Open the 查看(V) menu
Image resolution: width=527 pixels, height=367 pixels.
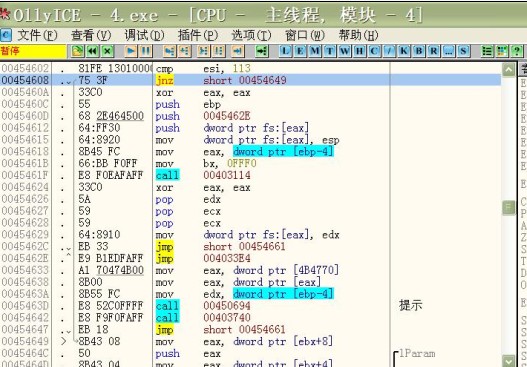click(x=91, y=35)
